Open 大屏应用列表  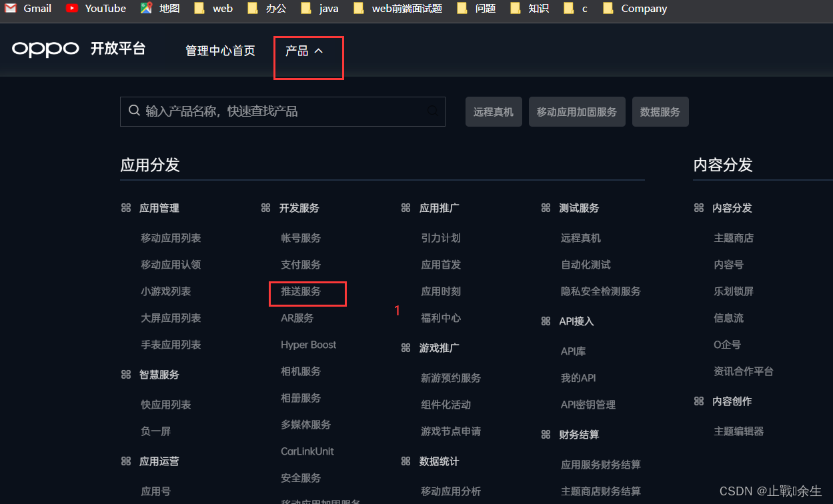(x=171, y=318)
